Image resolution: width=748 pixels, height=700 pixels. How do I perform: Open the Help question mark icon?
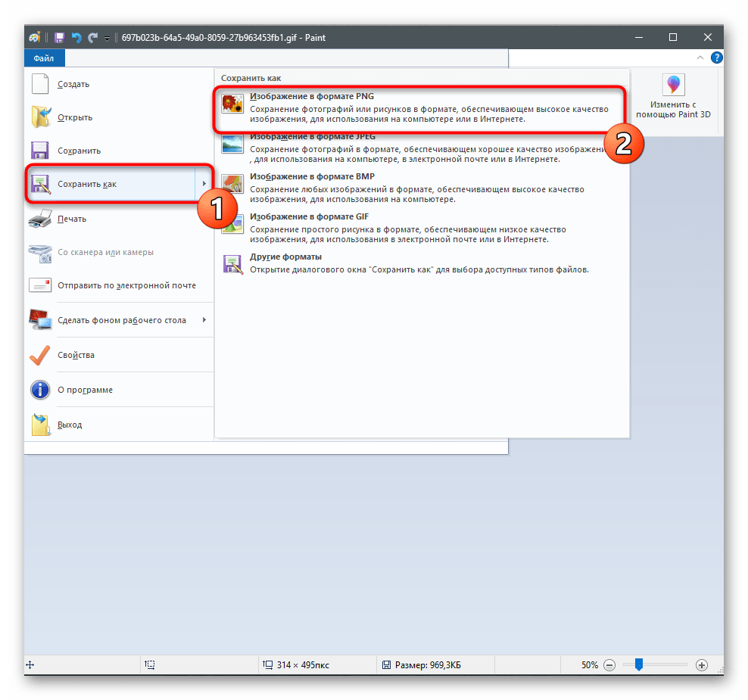716,58
